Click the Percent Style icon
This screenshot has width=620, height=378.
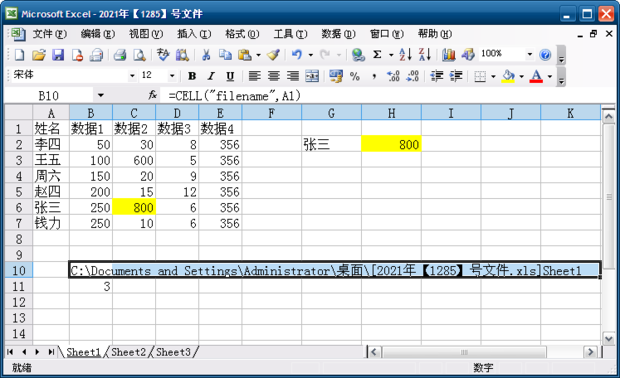click(x=355, y=76)
